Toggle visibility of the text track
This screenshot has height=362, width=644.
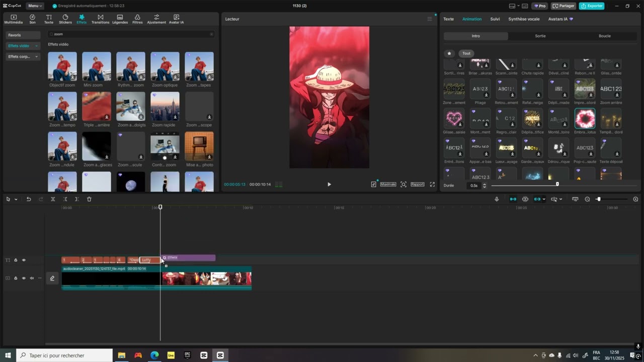pyautogui.click(x=24, y=260)
